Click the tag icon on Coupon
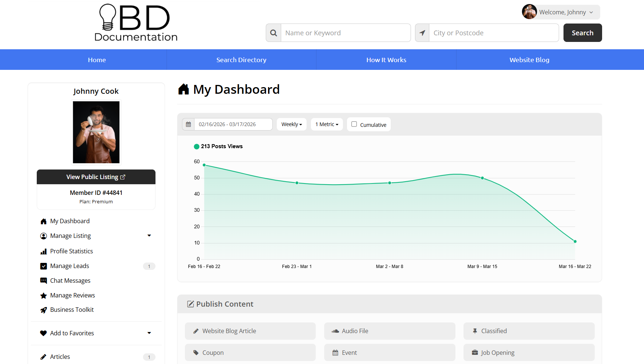644x364 pixels. [196, 353]
